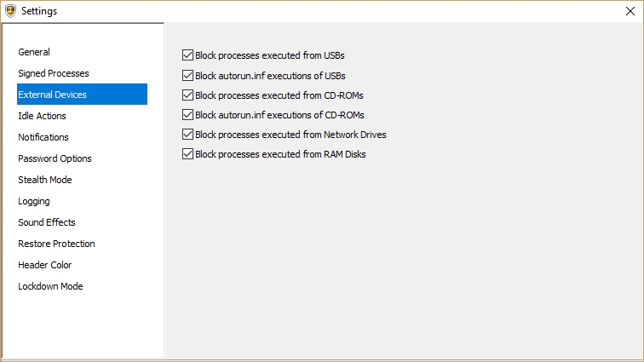Image resolution: width=644 pixels, height=362 pixels.
Task: Open the Notifications settings page
Action: click(x=43, y=137)
